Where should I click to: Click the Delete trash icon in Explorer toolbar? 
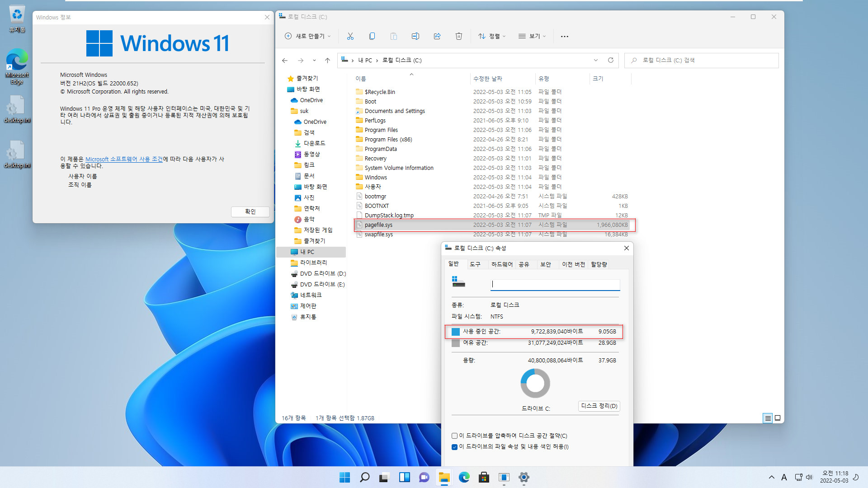pyautogui.click(x=458, y=36)
